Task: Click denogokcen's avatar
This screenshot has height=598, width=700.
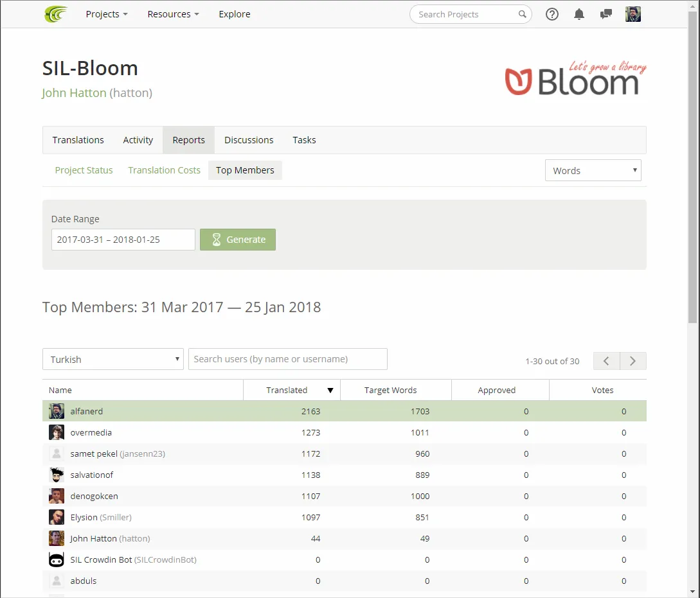Action: 57,496
